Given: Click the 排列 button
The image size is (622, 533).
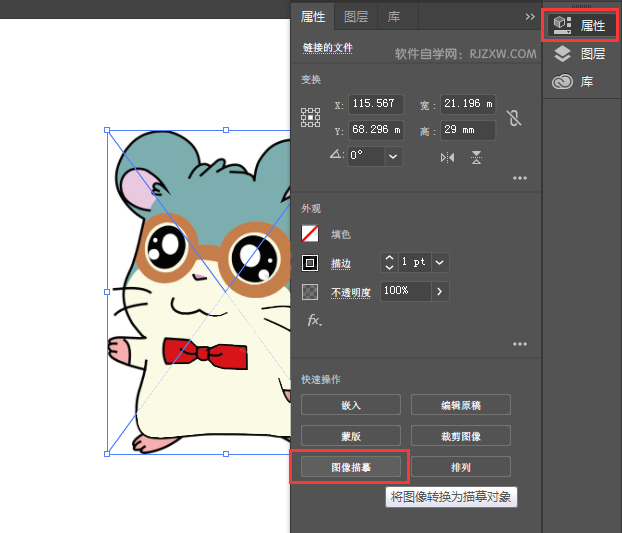Looking at the screenshot, I should click(x=461, y=467).
